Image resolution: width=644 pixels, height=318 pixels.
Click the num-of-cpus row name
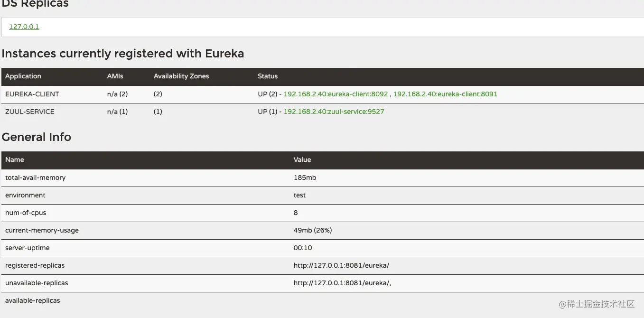(26, 213)
